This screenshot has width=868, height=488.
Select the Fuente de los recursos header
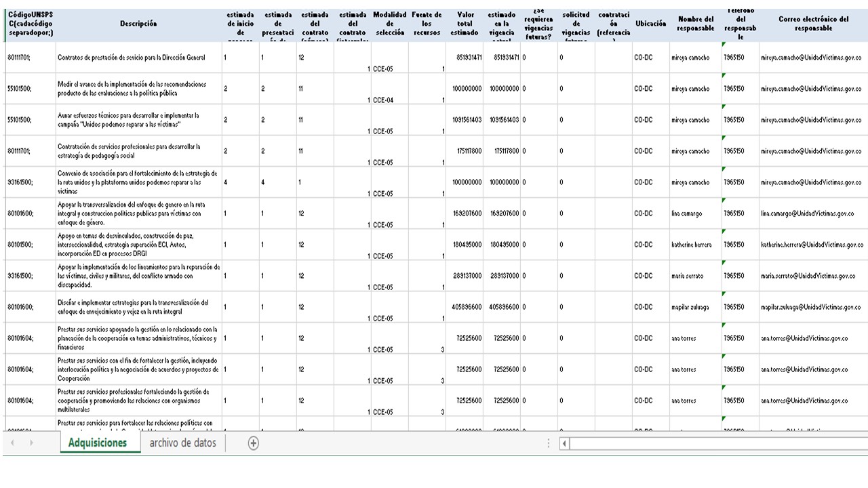[x=427, y=24]
